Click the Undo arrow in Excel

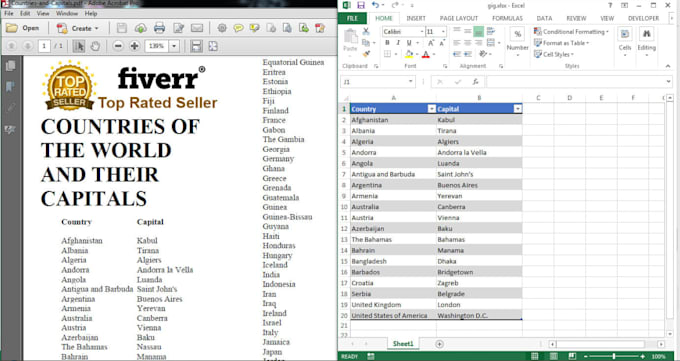pyautogui.click(x=375, y=5)
